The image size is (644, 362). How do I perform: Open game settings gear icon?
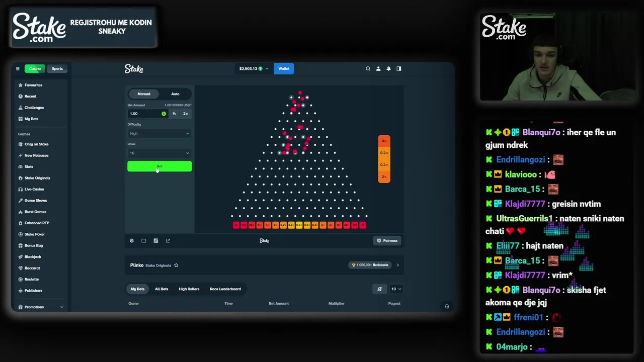point(132,241)
